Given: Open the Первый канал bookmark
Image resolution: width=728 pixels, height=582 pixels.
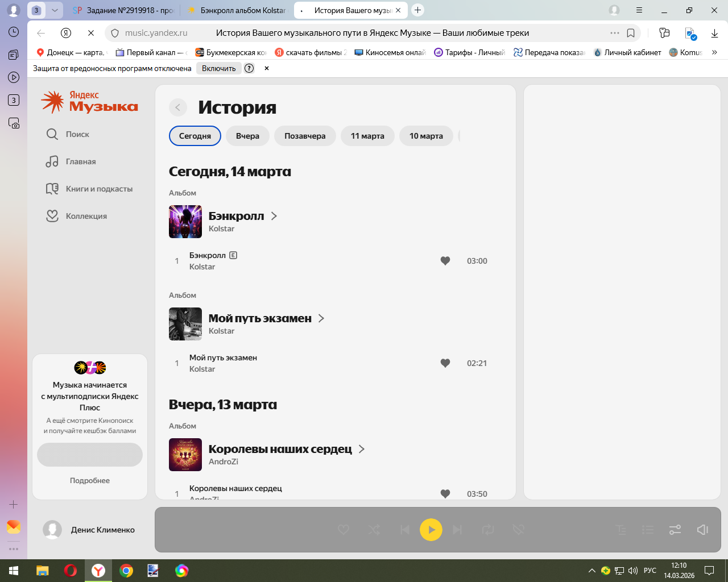Looking at the screenshot, I should [x=151, y=52].
